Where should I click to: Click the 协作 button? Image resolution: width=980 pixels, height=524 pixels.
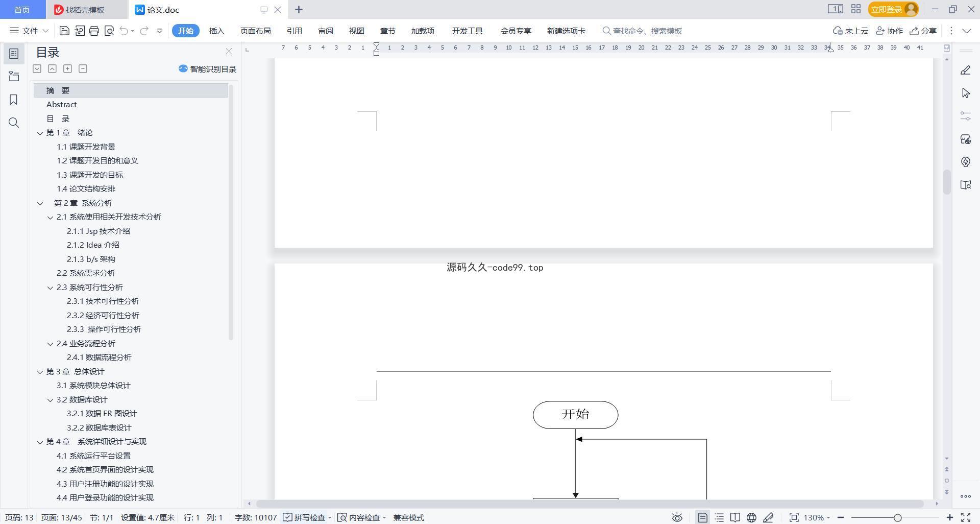click(x=889, y=31)
